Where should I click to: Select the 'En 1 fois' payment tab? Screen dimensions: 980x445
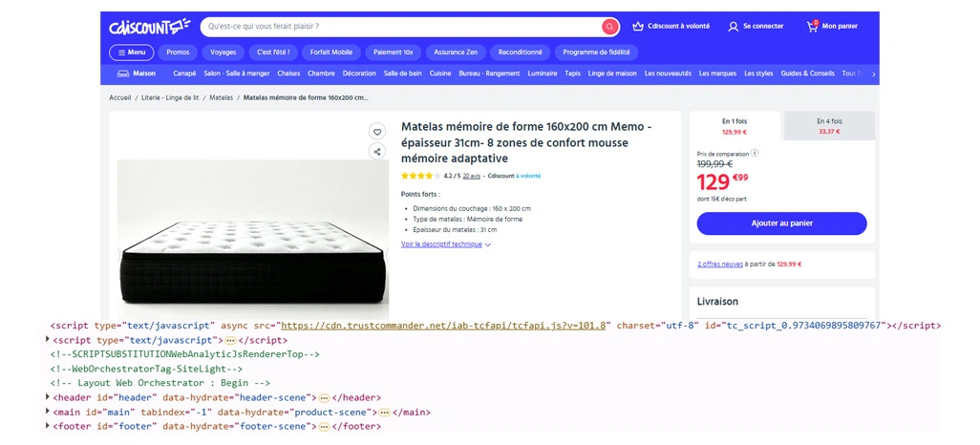tap(735, 126)
